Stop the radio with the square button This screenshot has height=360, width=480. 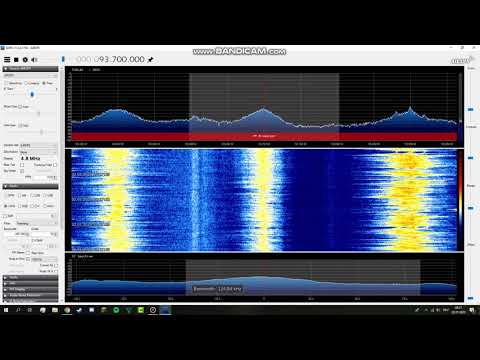[16, 60]
